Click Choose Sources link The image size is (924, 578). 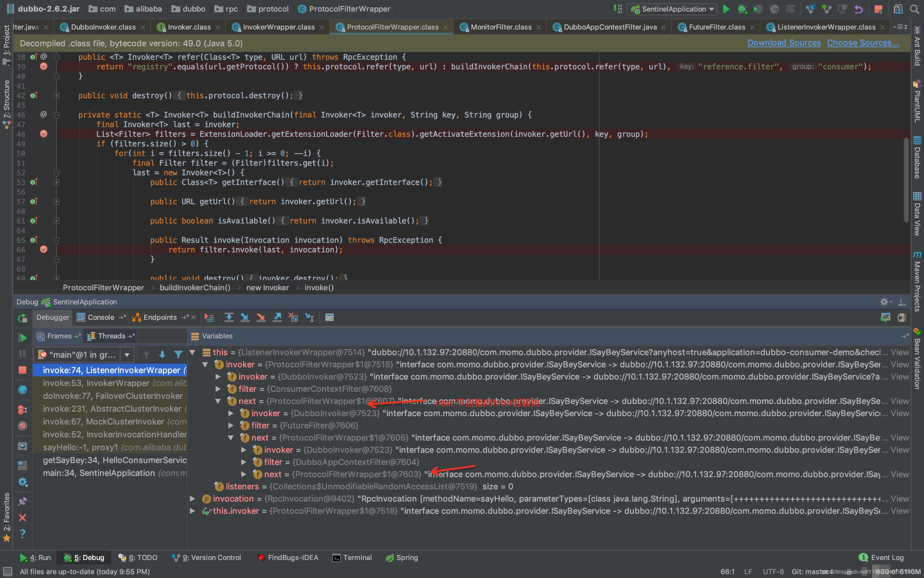(x=863, y=43)
